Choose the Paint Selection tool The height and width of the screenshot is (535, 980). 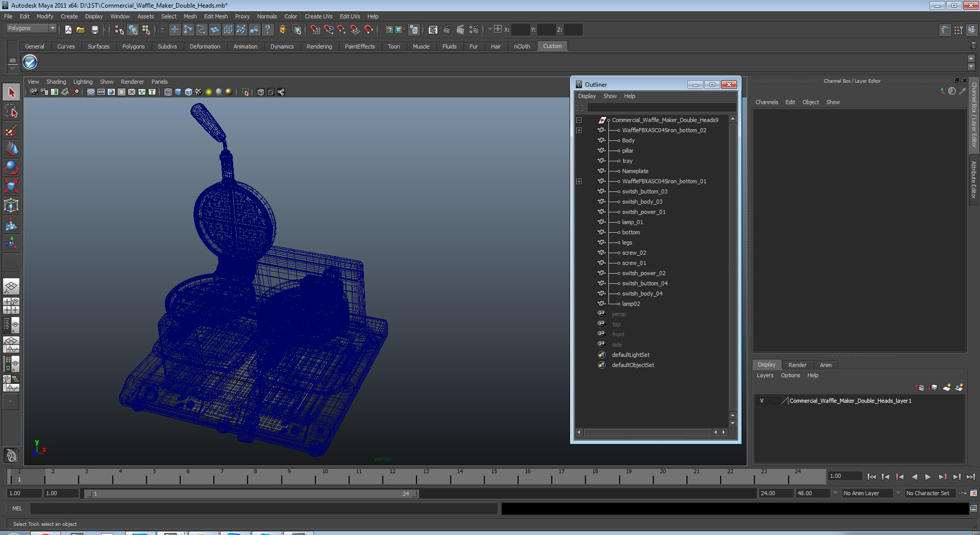(11, 130)
